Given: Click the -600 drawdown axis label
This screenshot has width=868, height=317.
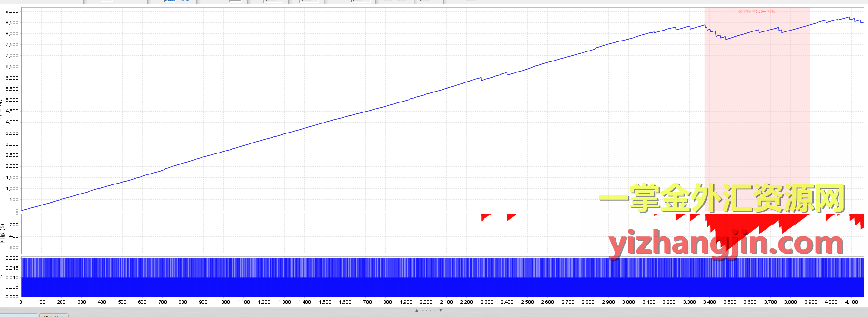Looking at the screenshot, I should [x=13, y=248].
